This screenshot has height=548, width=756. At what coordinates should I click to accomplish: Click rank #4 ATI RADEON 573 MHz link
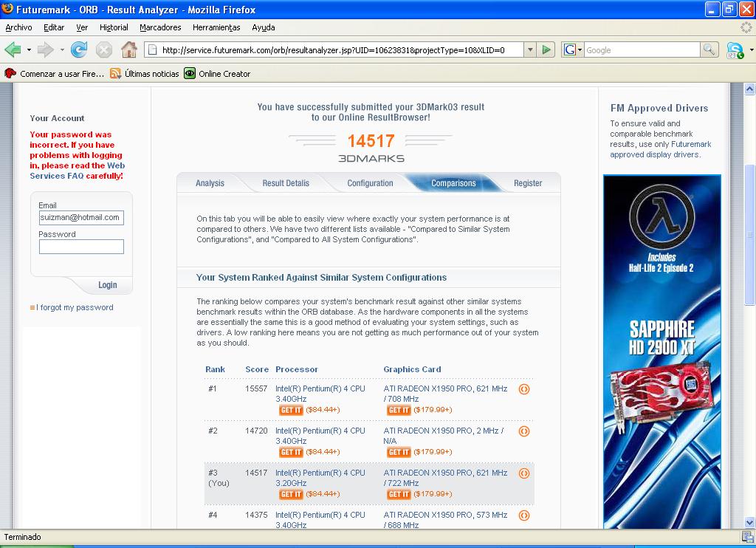[x=445, y=519]
